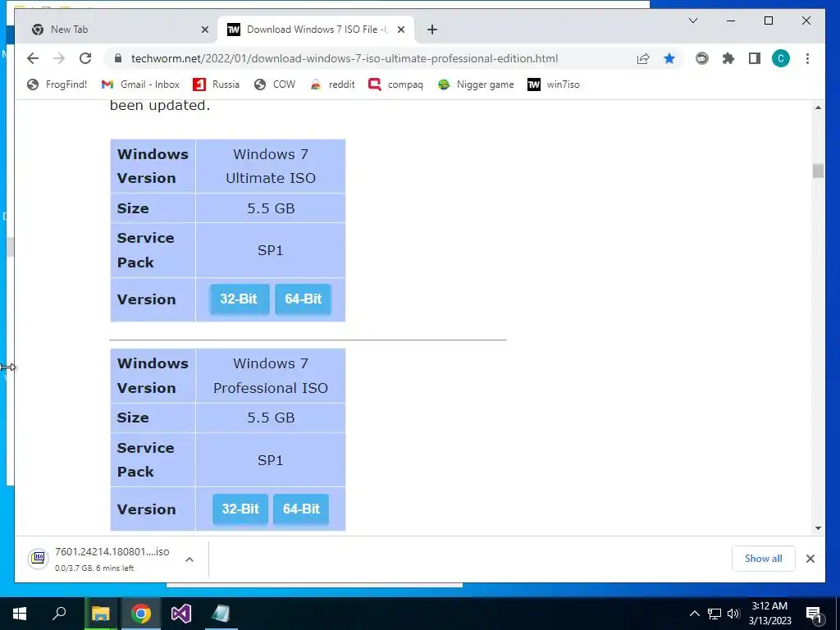Open the taskbar search icon

(x=59, y=614)
